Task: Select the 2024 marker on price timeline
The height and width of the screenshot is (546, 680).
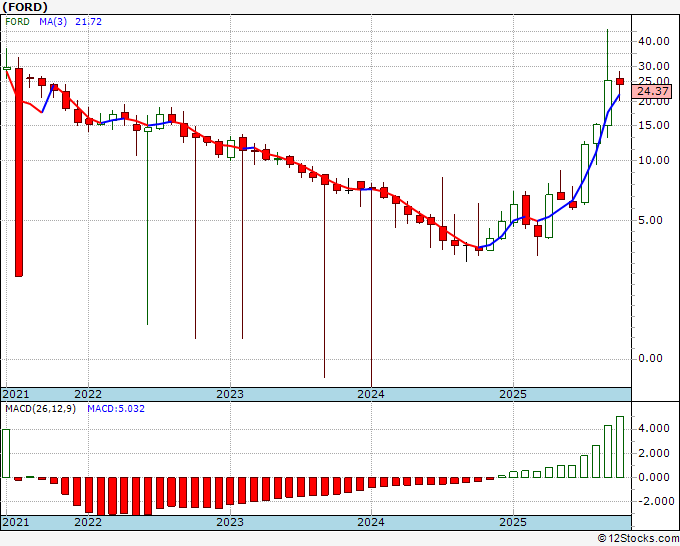Action: coord(371,394)
